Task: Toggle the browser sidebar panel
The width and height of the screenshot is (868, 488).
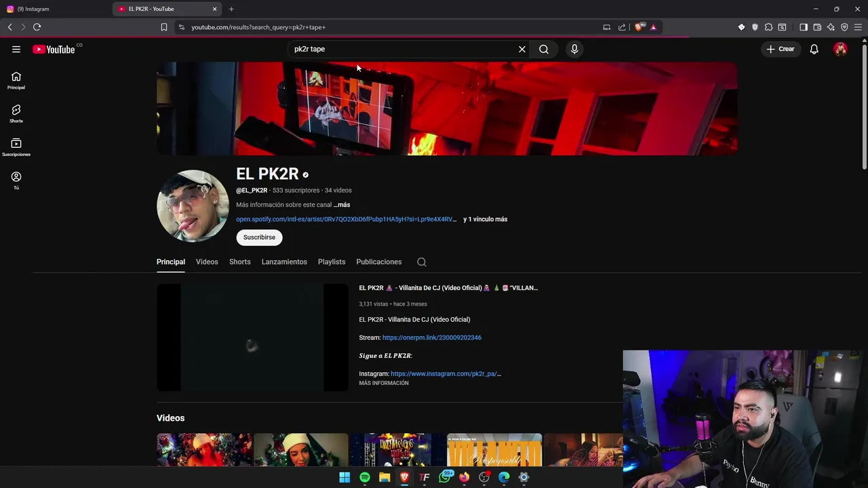Action: point(804,27)
